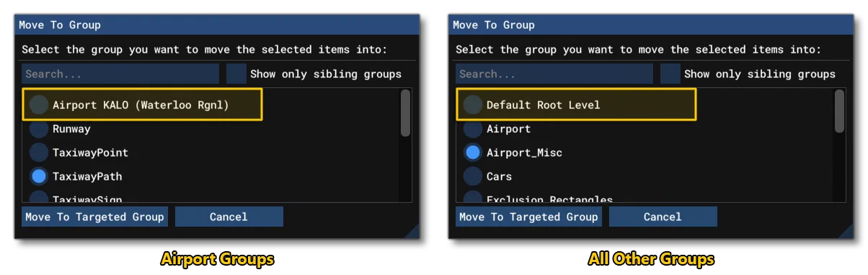This screenshot has height=275, width=868.
Task: Click the right dialog 'Move To Group' title bar
Action: (x=651, y=25)
